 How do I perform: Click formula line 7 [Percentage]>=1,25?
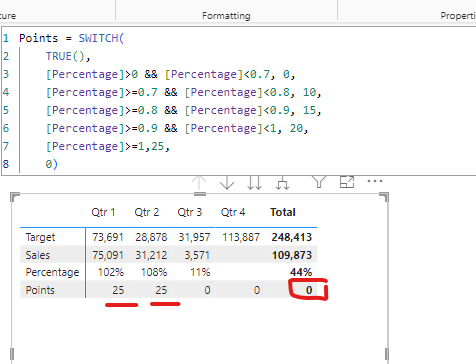108,146
